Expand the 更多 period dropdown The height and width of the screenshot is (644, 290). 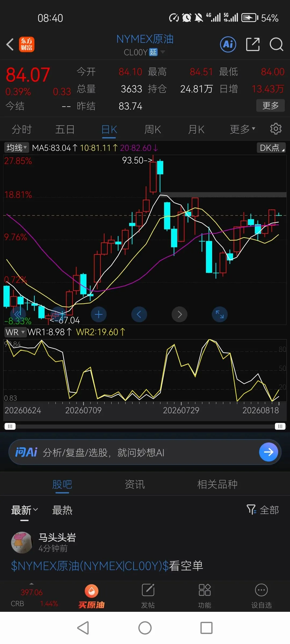[x=242, y=129]
